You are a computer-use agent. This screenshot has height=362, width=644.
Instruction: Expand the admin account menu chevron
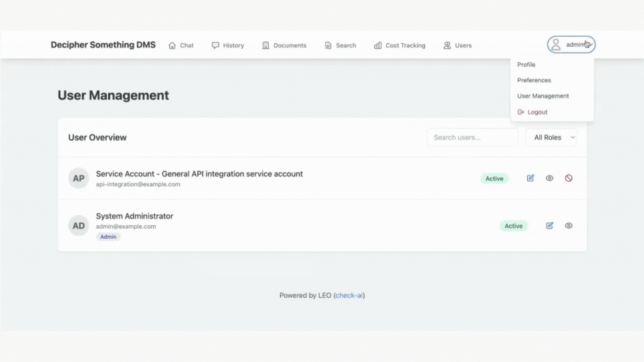(x=590, y=45)
